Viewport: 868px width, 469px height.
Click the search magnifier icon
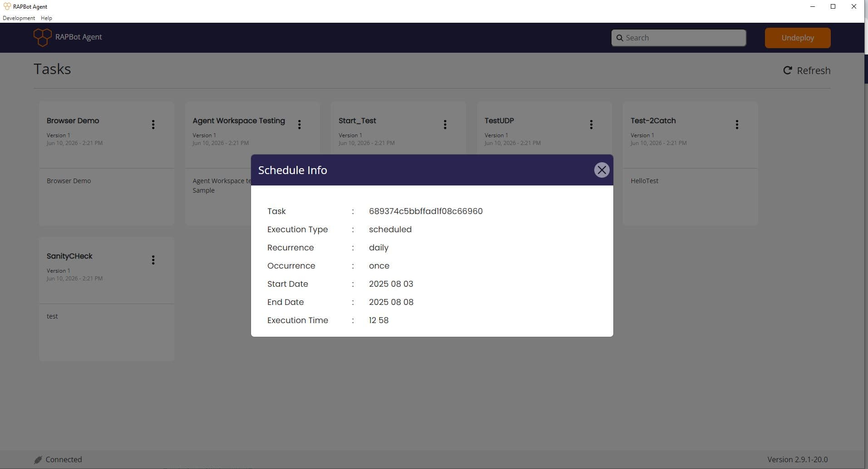(x=620, y=38)
